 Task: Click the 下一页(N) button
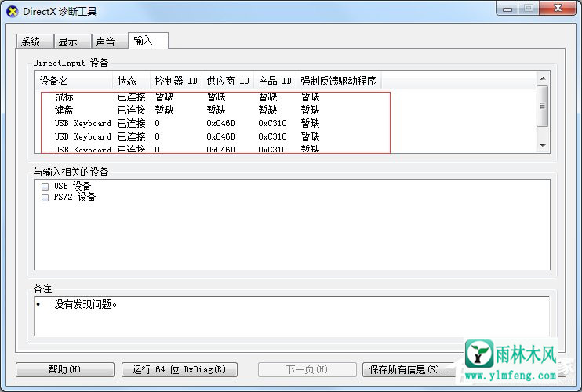(x=307, y=369)
